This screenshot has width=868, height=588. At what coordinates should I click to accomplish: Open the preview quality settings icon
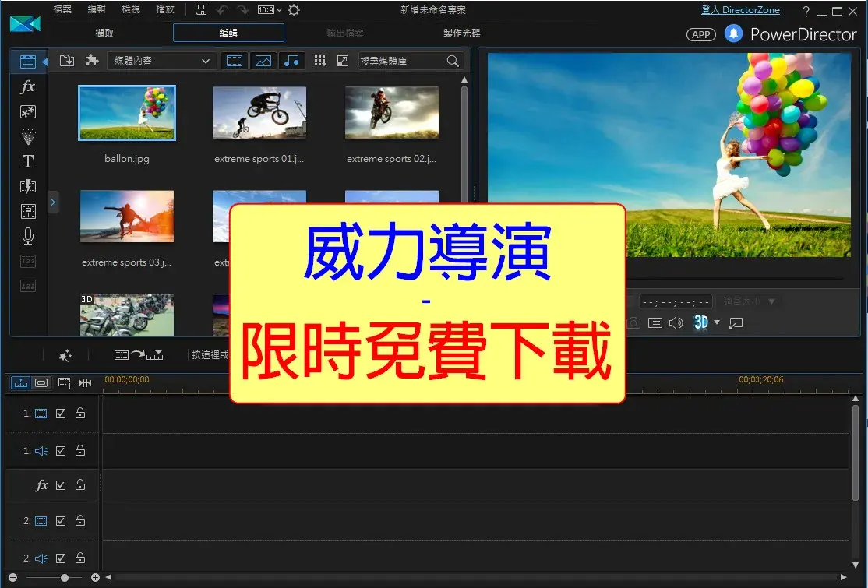655,323
